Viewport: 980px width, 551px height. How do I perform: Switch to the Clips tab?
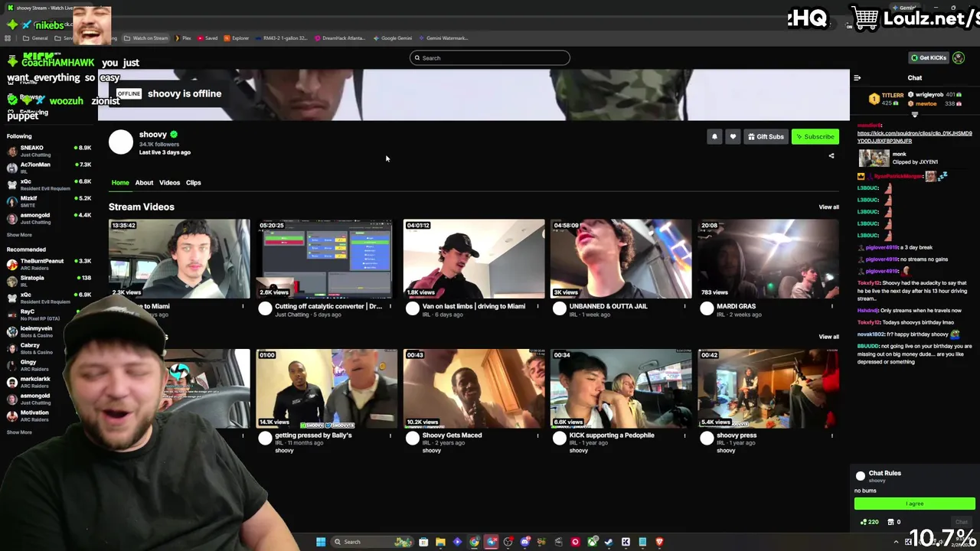pos(193,183)
